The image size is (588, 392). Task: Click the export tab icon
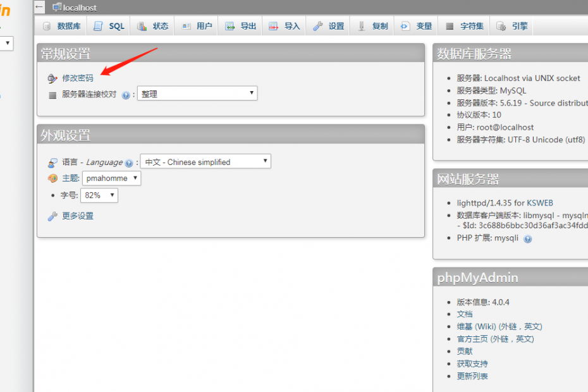click(x=230, y=26)
